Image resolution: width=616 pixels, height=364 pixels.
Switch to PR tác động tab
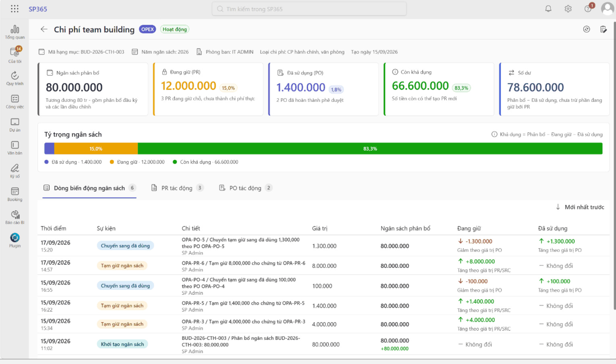pos(177,188)
